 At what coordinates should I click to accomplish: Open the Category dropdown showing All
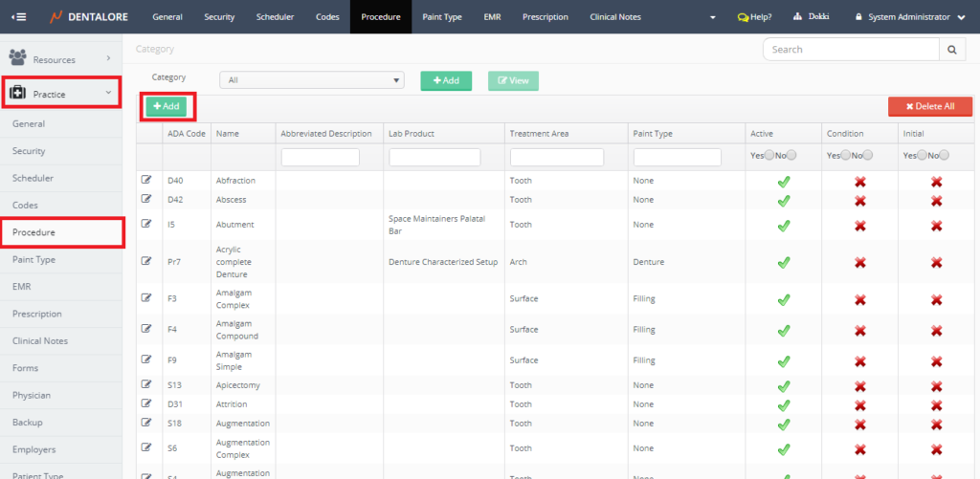(x=312, y=81)
